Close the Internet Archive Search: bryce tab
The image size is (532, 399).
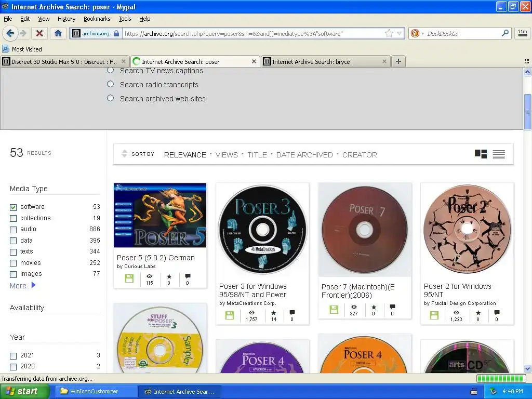click(x=384, y=61)
